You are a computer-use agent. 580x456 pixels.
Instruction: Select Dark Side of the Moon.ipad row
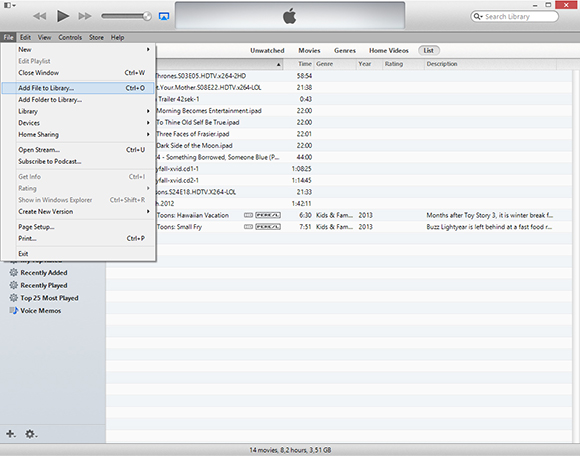coord(364,145)
